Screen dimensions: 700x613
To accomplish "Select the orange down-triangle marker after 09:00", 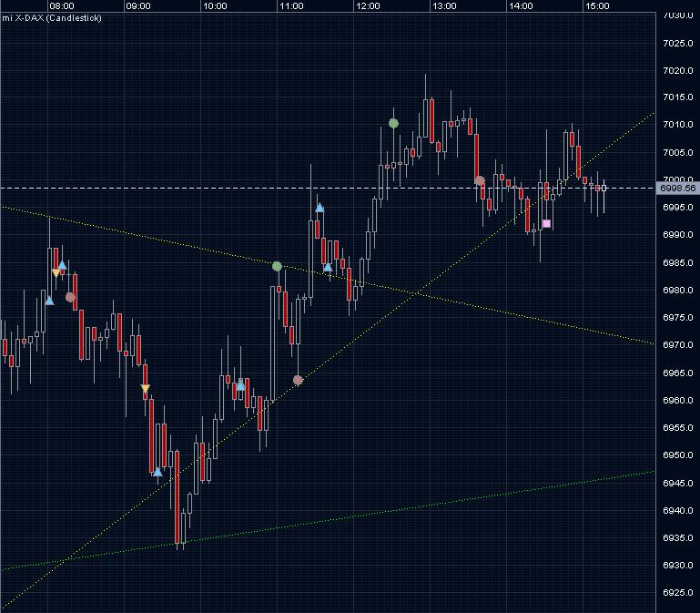I will (x=145, y=388).
